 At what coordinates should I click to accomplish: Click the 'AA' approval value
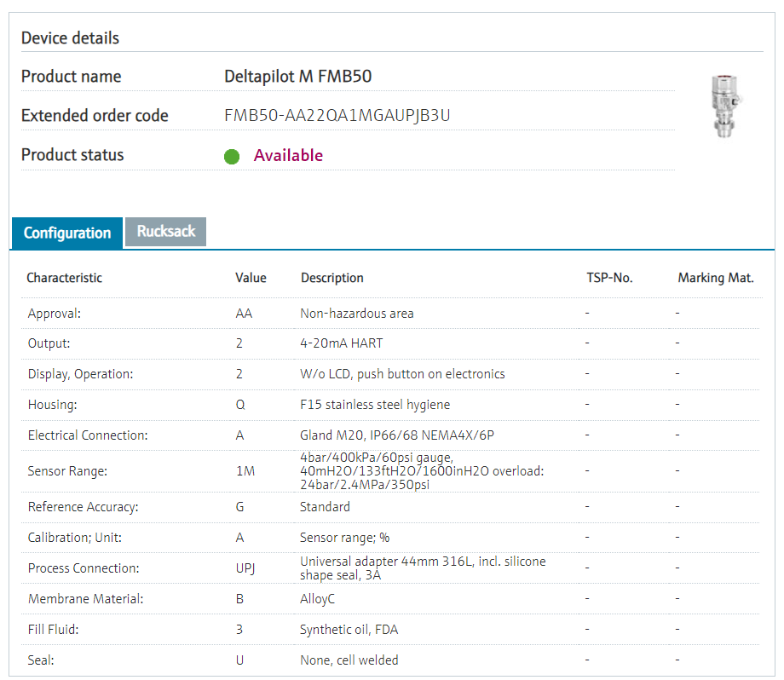coord(244,314)
